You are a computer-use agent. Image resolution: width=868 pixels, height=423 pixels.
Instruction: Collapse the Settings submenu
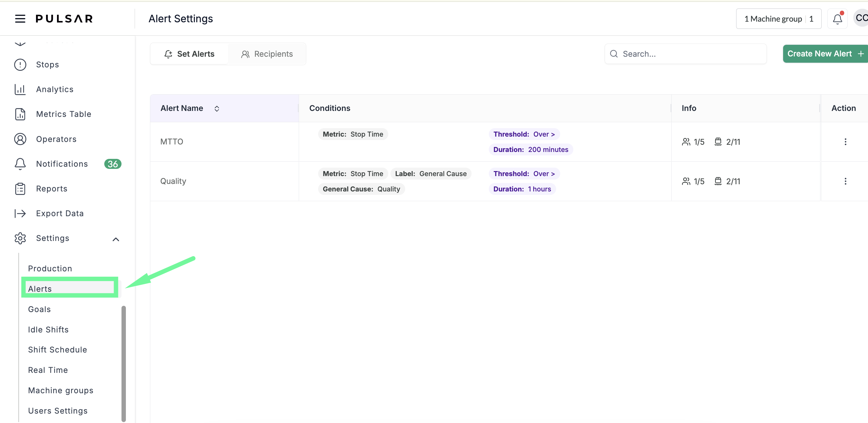[116, 239]
